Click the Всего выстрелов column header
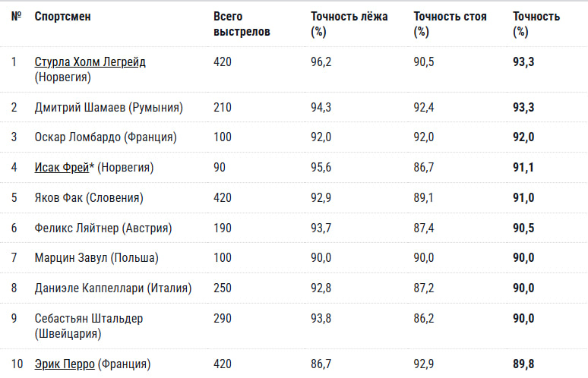This screenshot has height=378, width=588. click(x=242, y=24)
